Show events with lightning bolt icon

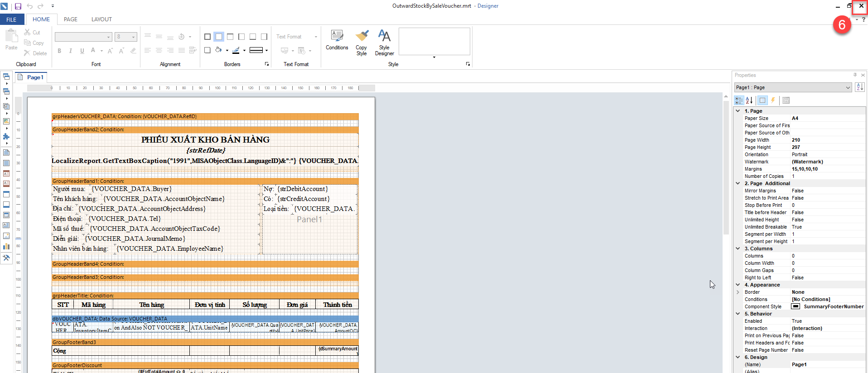(x=773, y=100)
